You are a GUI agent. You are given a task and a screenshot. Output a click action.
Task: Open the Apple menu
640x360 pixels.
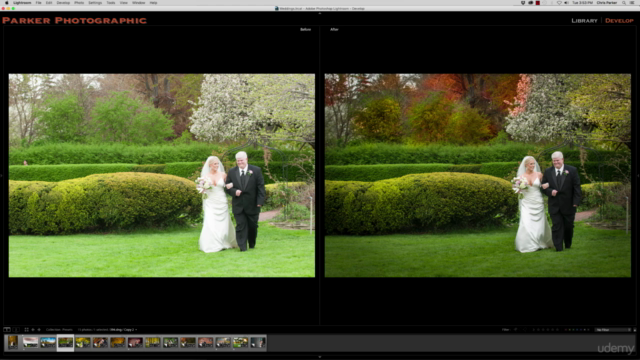7,3
